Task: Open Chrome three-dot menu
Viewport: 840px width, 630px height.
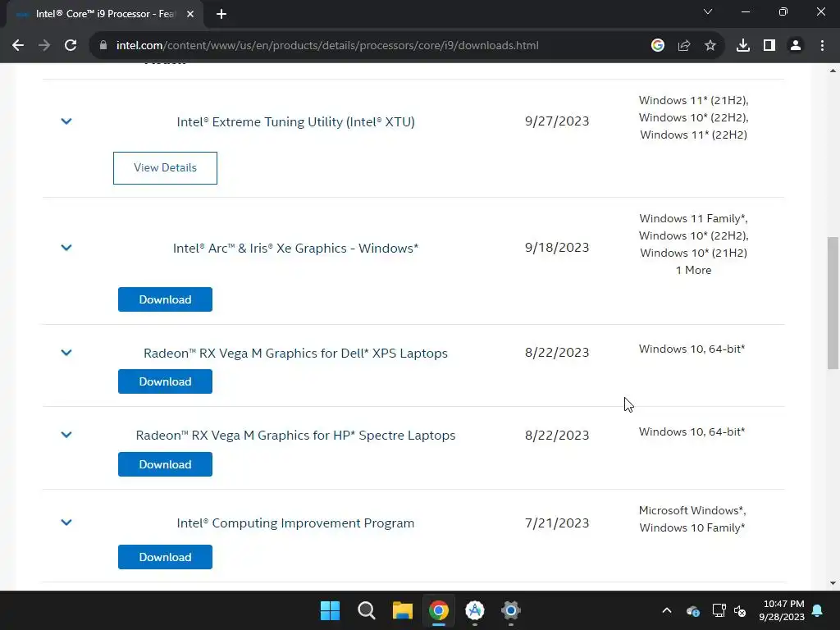Action: [x=822, y=46]
